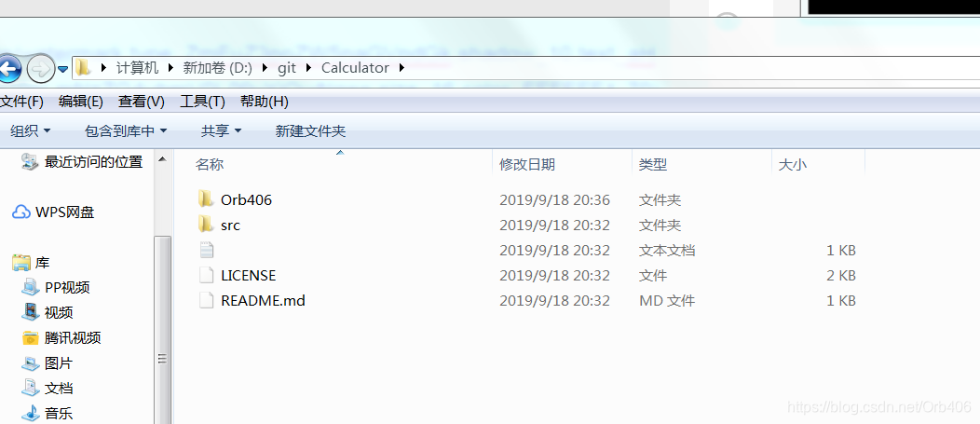Click the 文本文档 type cell

[667, 250]
